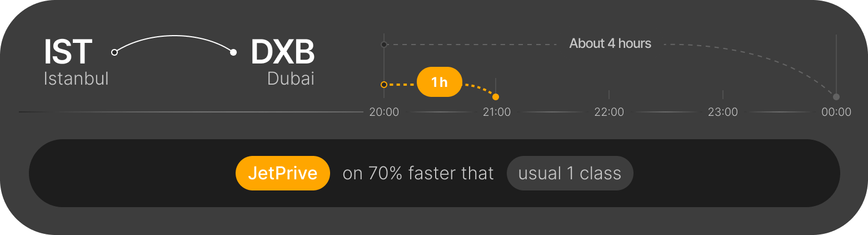Click the gray arrival dot at midnight
Screen dimensions: 868x235
(x=836, y=97)
